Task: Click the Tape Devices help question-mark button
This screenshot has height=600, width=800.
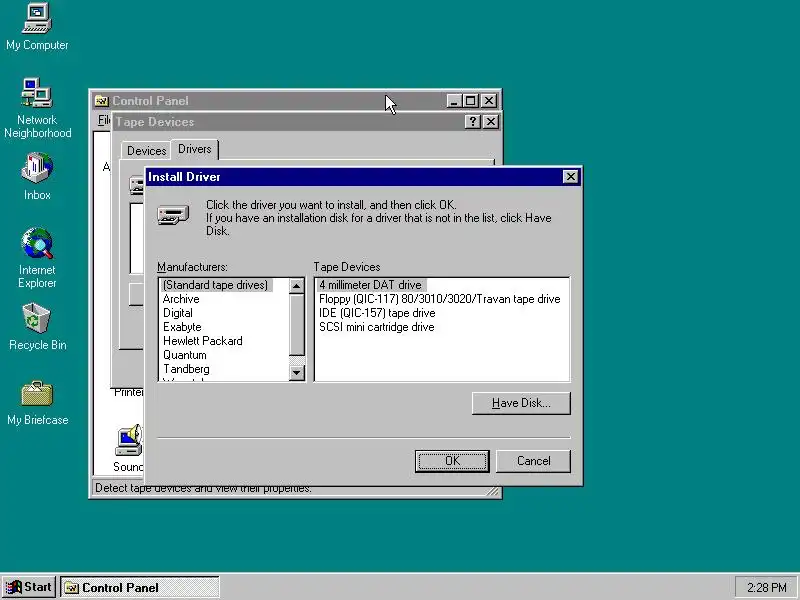Action: [472, 121]
